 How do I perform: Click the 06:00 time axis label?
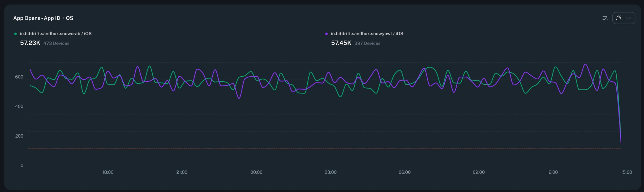(404, 172)
